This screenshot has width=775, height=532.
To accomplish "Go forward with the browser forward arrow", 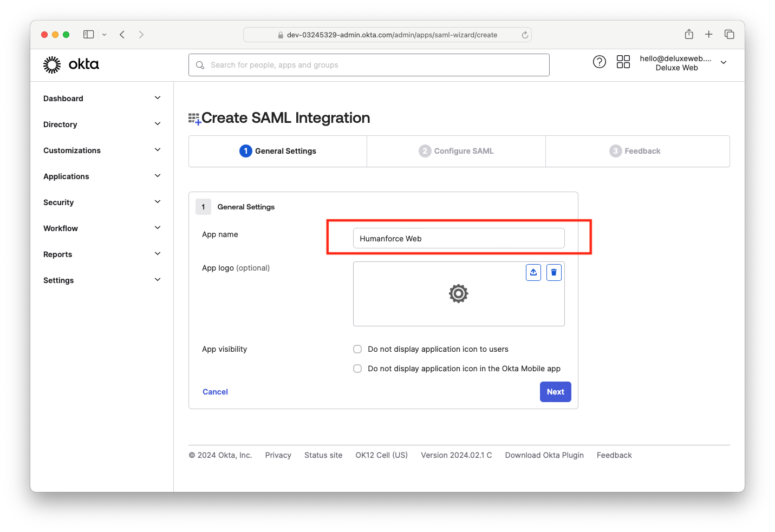I will tap(141, 35).
